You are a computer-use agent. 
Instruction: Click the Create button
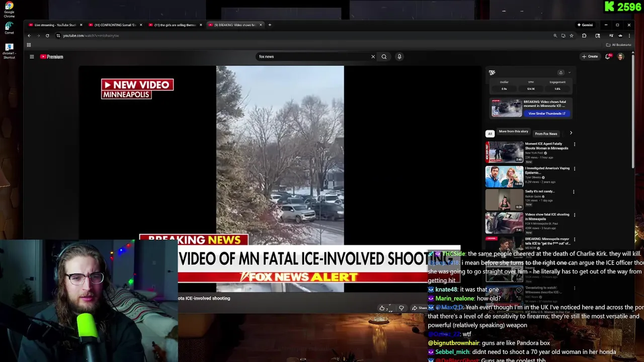coord(590,57)
